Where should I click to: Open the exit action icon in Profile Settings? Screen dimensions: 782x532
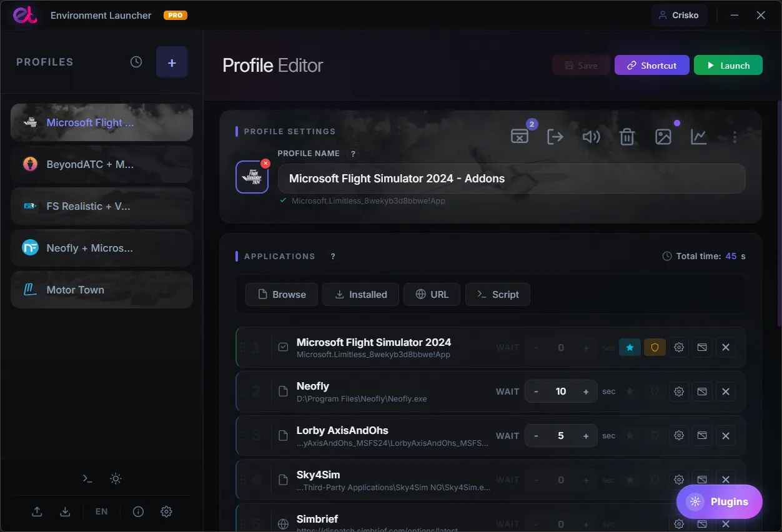555,136
